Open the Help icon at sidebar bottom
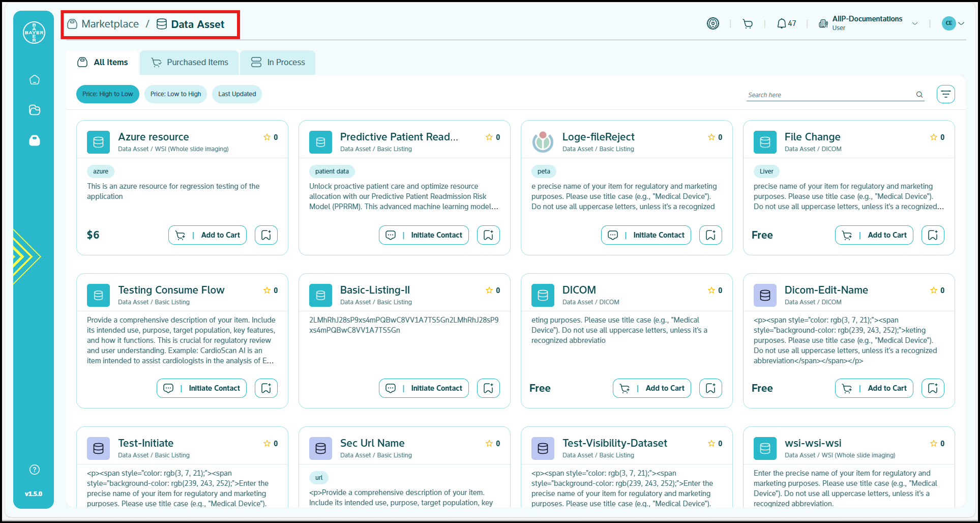Viewport: 980px width, 523px height. (x=34, y=470)
